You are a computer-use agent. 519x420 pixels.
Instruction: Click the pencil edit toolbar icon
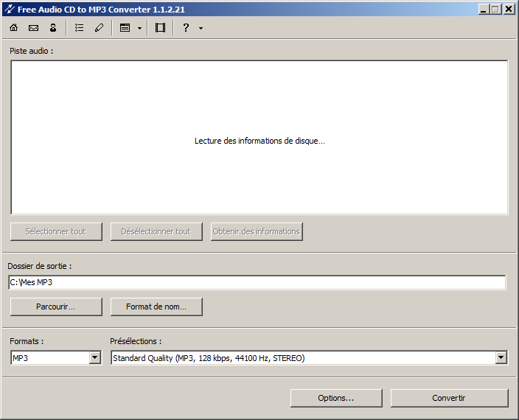[99, 28]
